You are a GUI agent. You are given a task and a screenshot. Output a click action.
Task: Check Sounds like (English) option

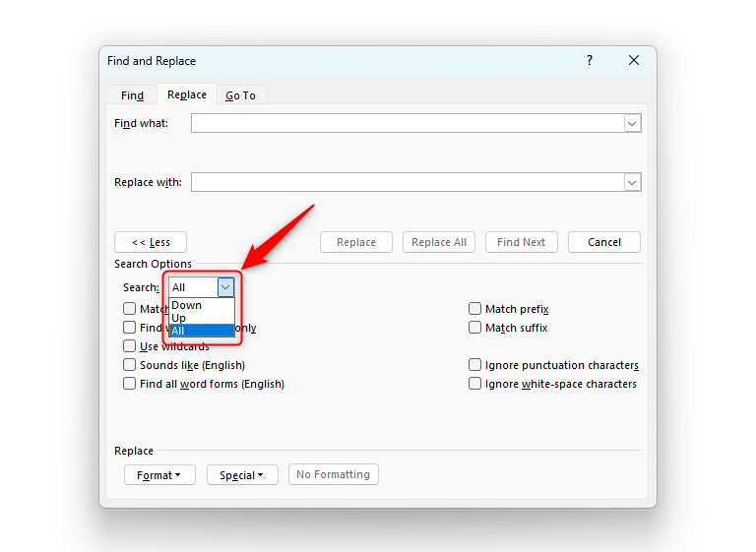[129, 365]
